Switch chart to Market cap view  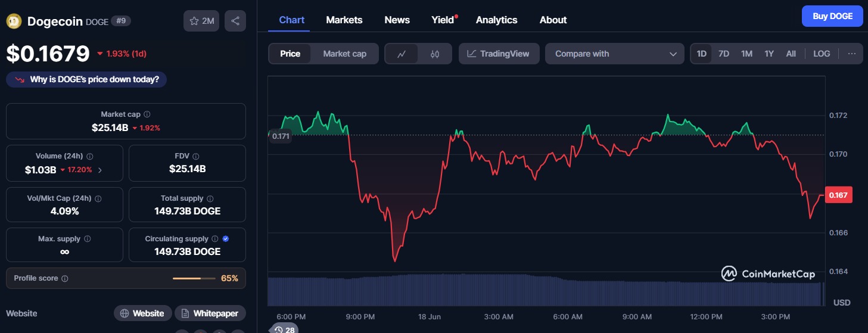(x=345, y=54)
